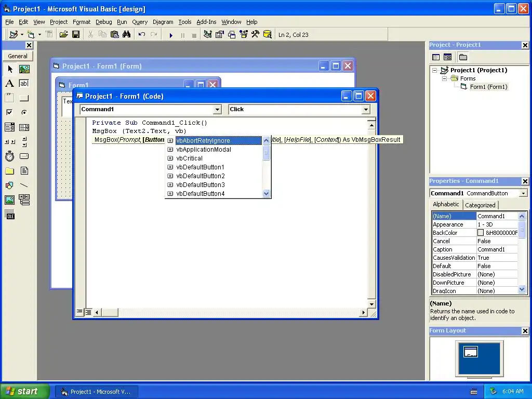This screenshot has width=532, height=399.
Task: Switch to Procedure View in code window
Action: [79, 312]
